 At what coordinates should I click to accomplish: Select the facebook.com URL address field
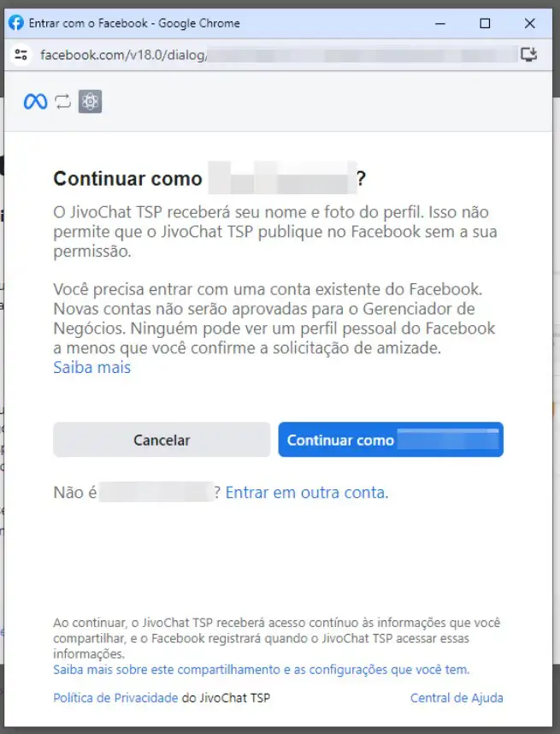click(279, 55)
